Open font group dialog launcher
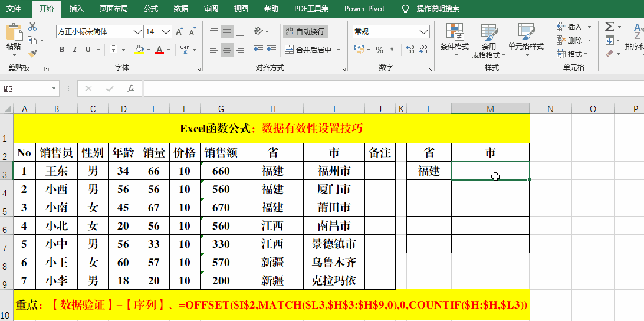Viewport: 644px width, 321px height. [198, 69]
